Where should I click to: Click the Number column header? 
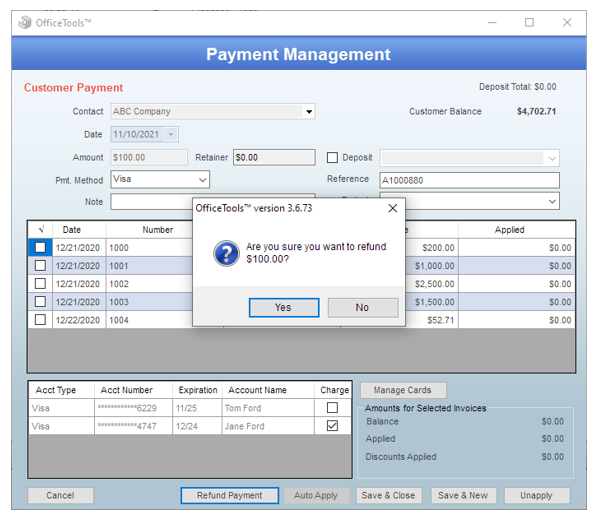pyautogui.click(x=158, y=230)
